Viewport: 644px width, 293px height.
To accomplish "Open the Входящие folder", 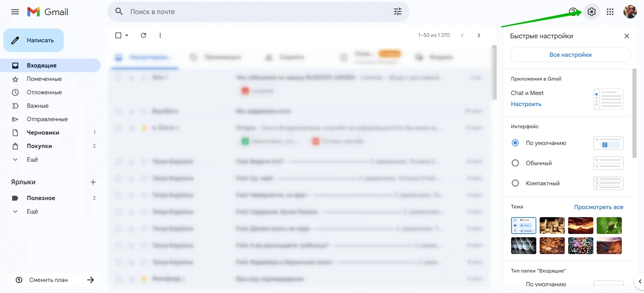I will [x=50, y=65].
